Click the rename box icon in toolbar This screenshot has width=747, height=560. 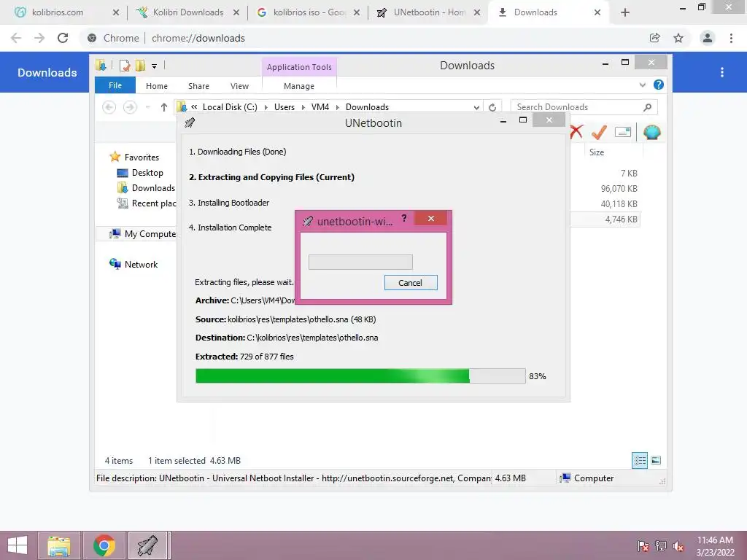(x=623, y=132)
